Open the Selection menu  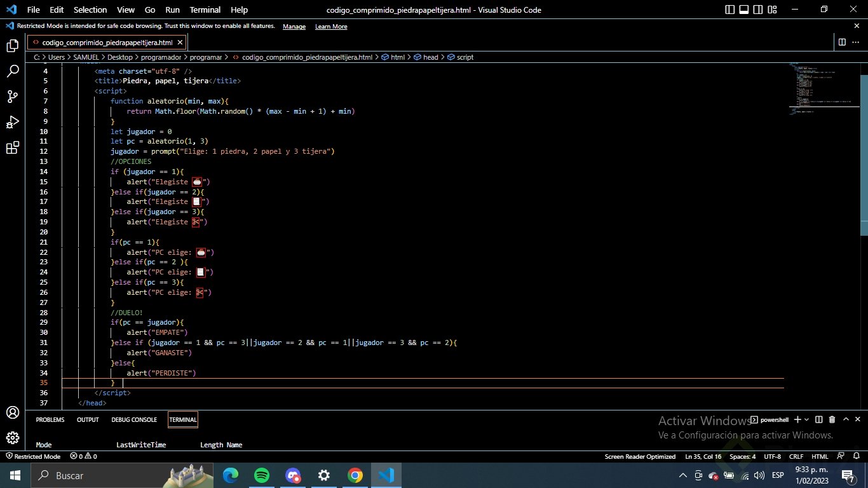(90, 10)
